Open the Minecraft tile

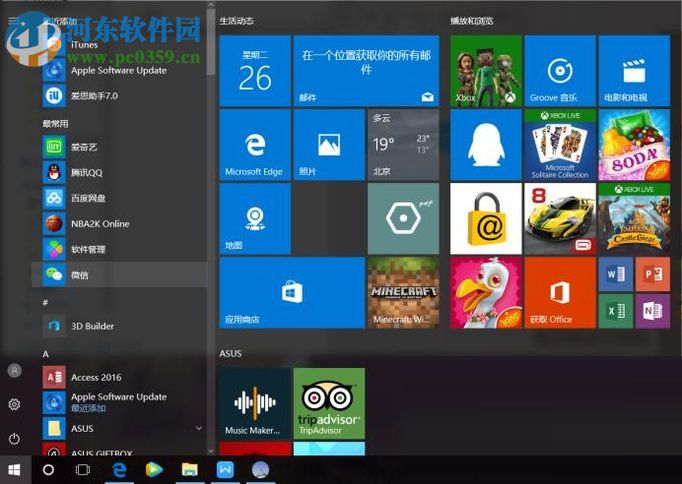[403, 293]
